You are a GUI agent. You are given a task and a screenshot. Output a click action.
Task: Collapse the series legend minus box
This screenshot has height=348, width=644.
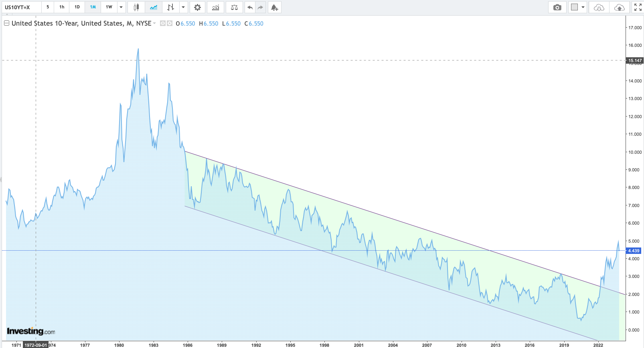click(6, 23)
